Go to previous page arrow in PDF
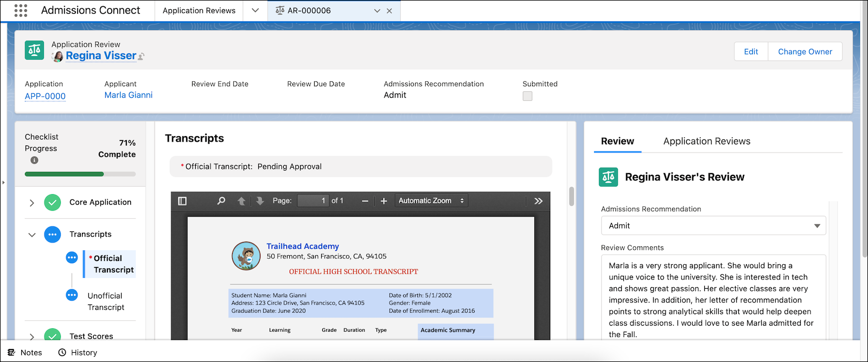 241,201
